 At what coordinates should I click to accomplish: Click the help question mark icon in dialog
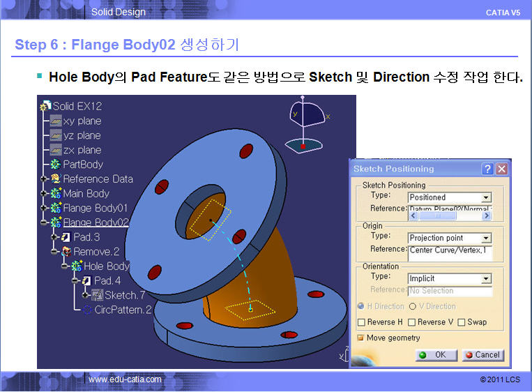pyautogui.click(x=487, y=169)
